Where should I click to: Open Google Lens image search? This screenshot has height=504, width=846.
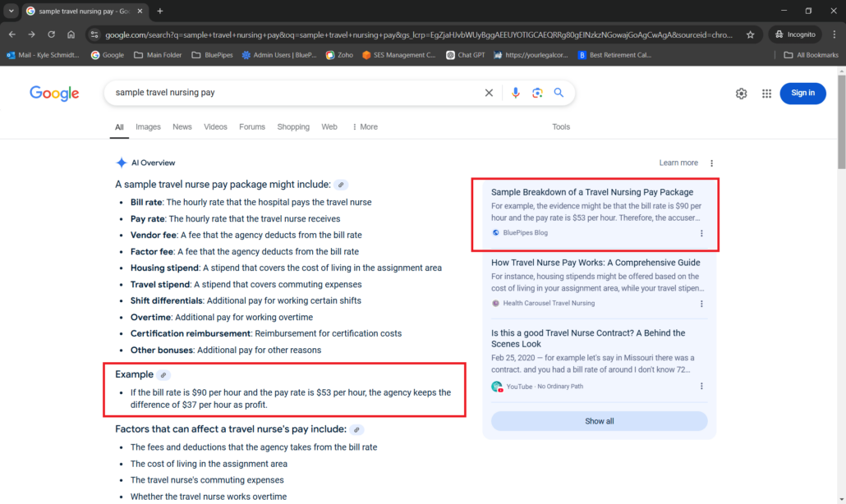tap(537, 93)
